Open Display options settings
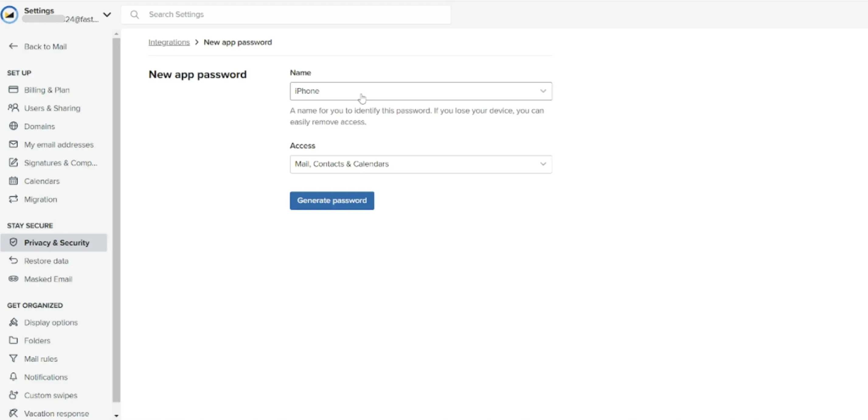This screenshot has width=868, height=420. click(x=51, y=323)
